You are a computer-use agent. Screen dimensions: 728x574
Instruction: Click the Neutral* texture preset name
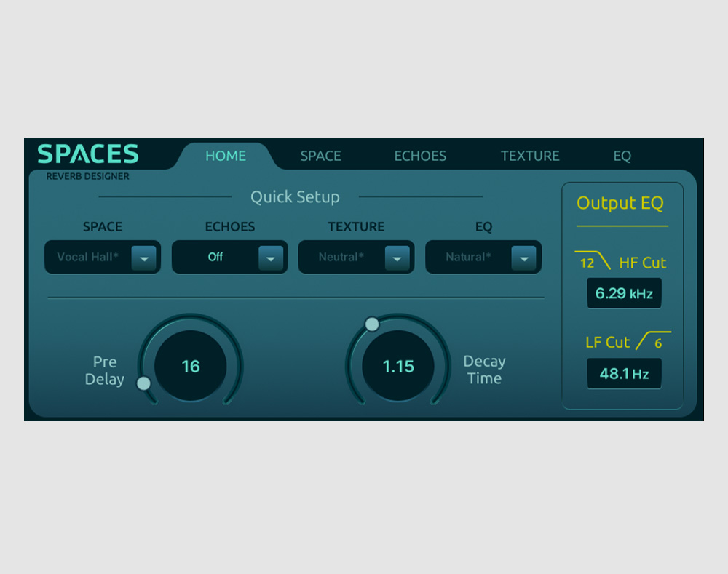coord(341,257)
